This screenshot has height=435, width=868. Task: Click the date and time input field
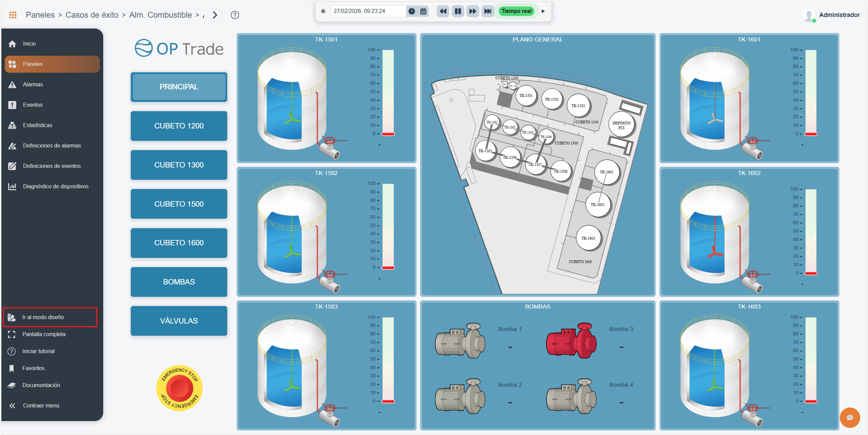pos(368,11)
